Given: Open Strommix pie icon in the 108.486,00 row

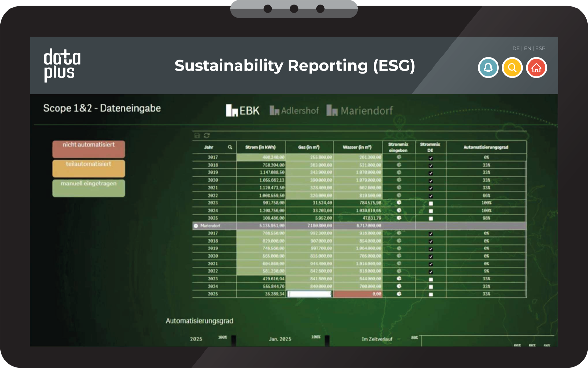Looking at the screenshot, I should [x=399, y=218].
